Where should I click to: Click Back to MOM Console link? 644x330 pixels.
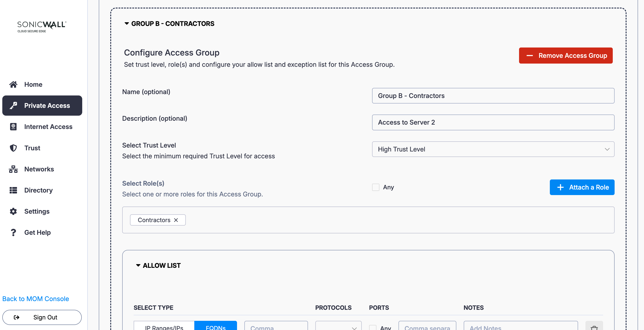click(36, 299)
